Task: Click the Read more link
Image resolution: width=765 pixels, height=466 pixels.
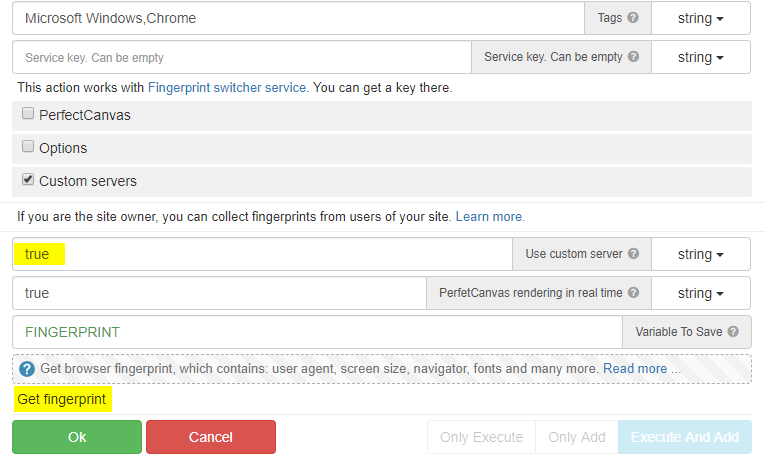Action: (x=641, y=369)
